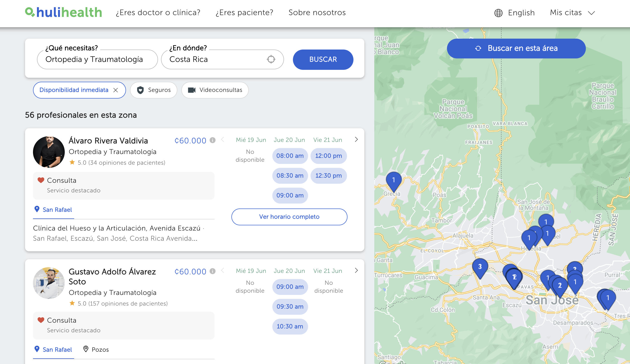Click price info icon for Gustavo Álvarez

[x=212, y=271]
